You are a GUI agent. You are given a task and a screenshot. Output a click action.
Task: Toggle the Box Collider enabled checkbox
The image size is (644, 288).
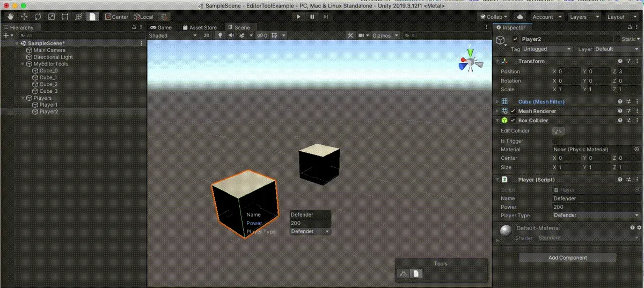tap(513, 120)
